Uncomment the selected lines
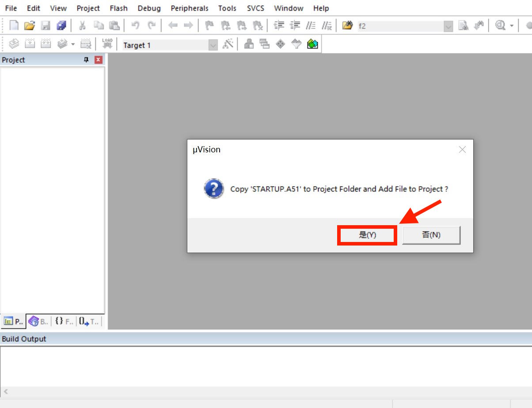Image resolution: width=532 pixels, height=408 pixels. (x=327, y=26)
